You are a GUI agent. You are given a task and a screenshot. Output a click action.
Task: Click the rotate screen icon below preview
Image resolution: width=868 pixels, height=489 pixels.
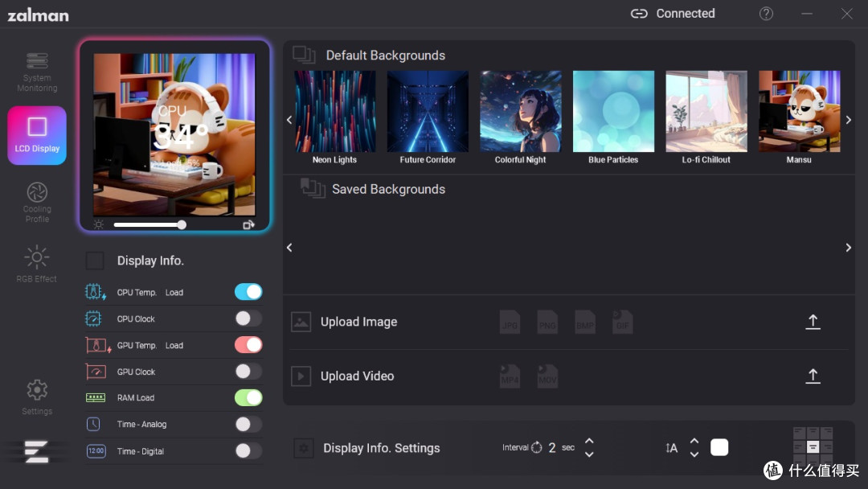coord(248,224)
